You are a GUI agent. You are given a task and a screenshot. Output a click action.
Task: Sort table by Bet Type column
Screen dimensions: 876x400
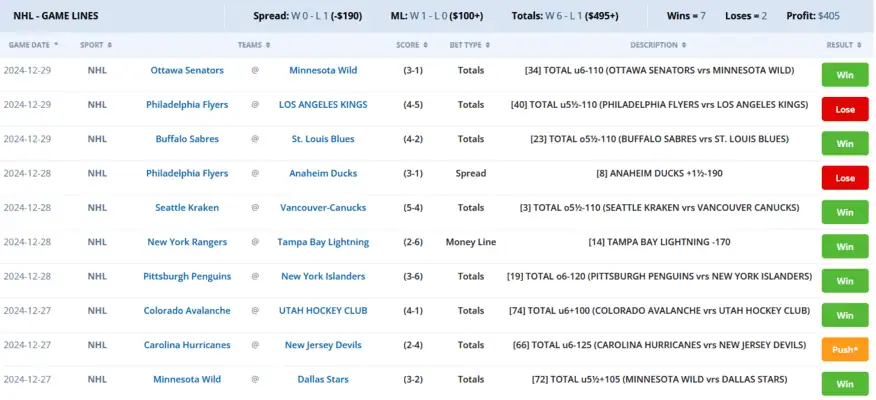pos(470,45)
